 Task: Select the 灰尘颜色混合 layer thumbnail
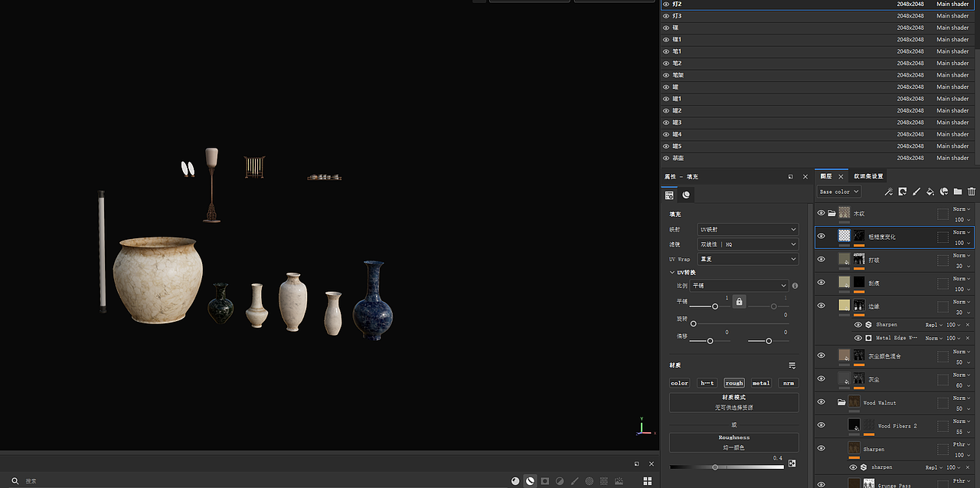pos(844,355)
